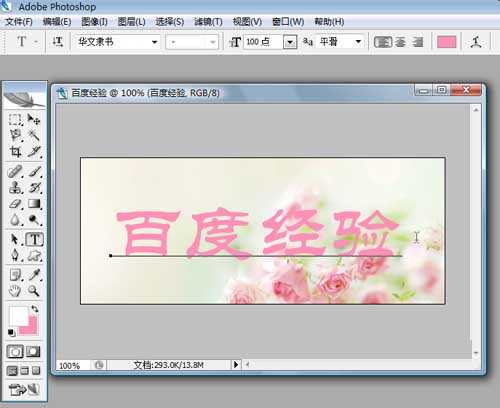Click the document vertical scrollbar down arrow
The image size is (500, 408).
476,353
